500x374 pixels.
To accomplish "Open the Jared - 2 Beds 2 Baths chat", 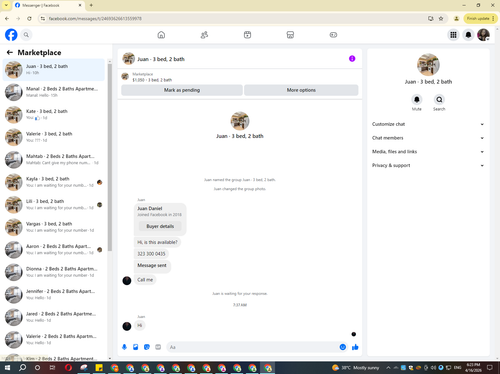I will [54, 317].
